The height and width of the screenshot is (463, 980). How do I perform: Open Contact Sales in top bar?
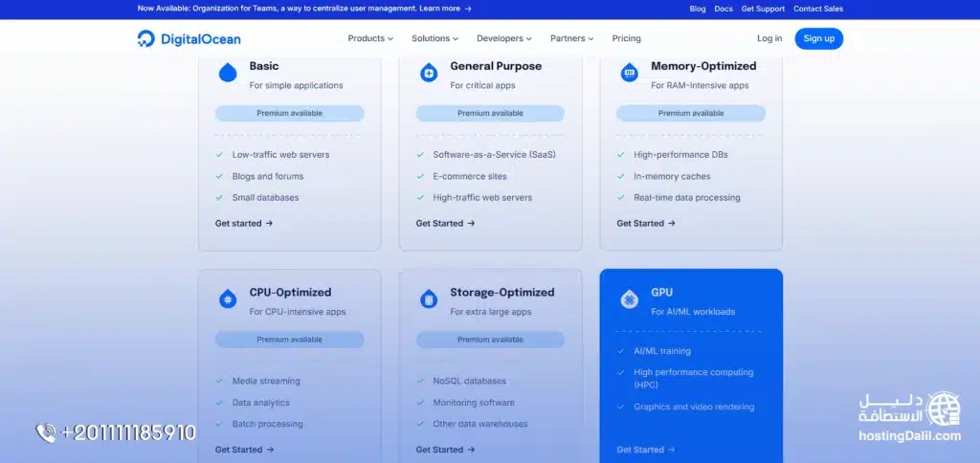818,9
